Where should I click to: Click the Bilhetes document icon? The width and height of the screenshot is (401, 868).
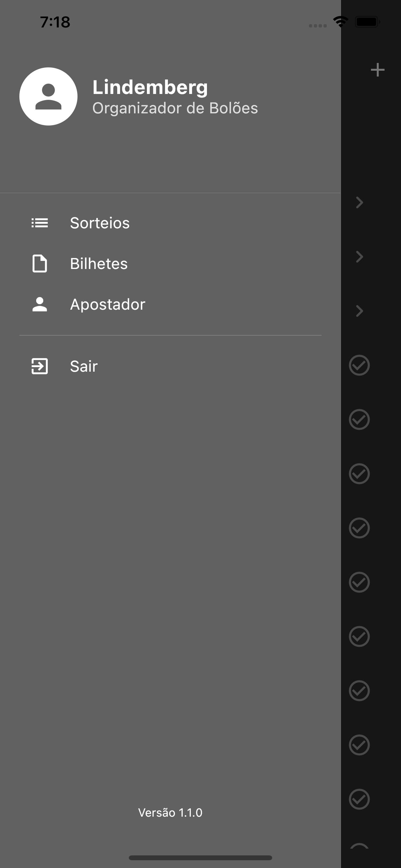(x=39, y=263)
